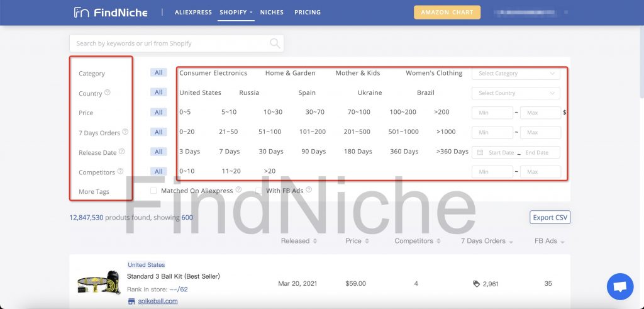Select All for the Category filter
The height and width of the screenshot is (309, 644).
(x=158, y=73)
